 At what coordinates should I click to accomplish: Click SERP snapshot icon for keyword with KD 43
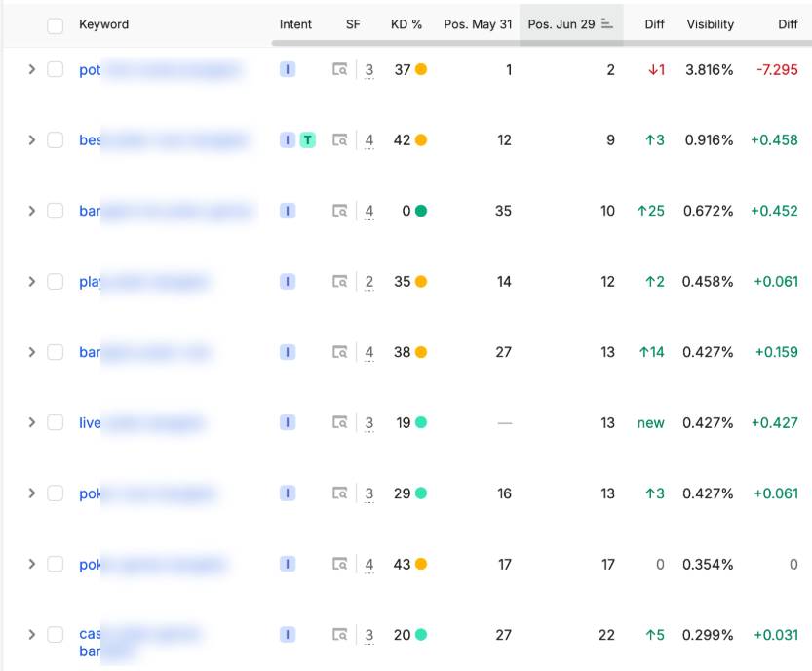[x=339, y=564]
